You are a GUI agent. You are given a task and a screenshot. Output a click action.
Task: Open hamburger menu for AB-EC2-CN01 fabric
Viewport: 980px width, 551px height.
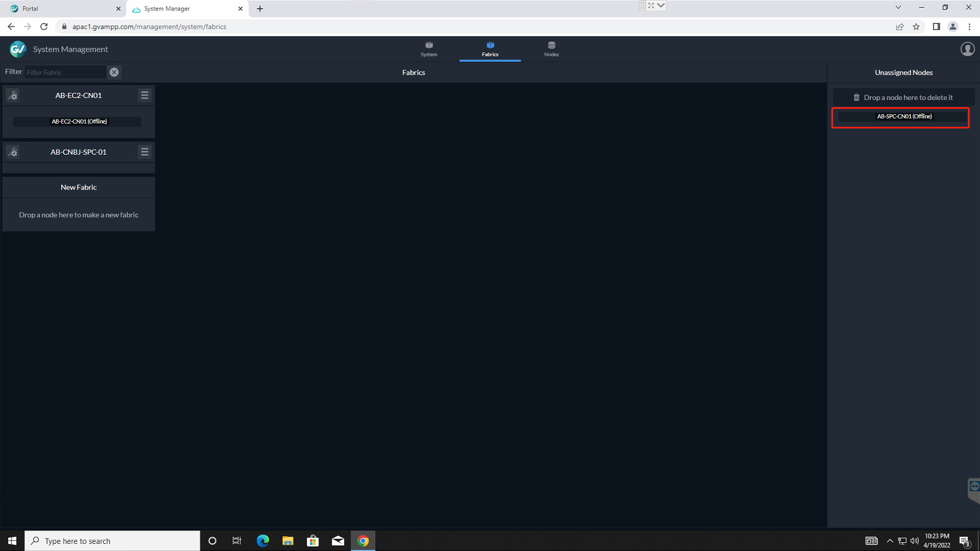(x=145, y=96)
